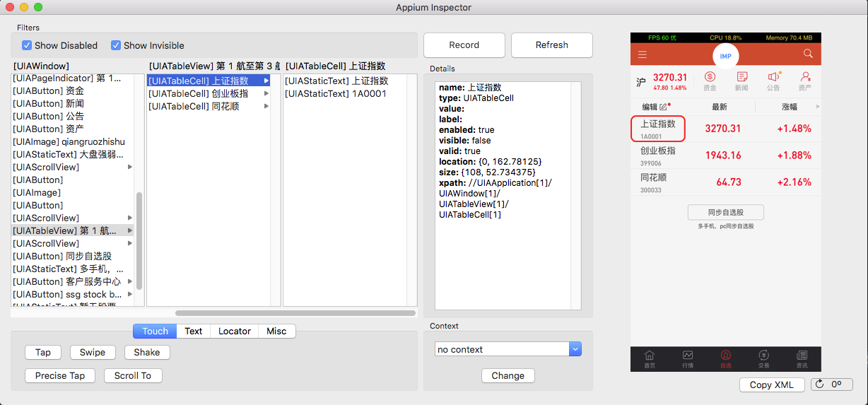Screen dimensions: 868x405
Task: Tap the search magnifier in phone preview
Action: tap(809, 54)
